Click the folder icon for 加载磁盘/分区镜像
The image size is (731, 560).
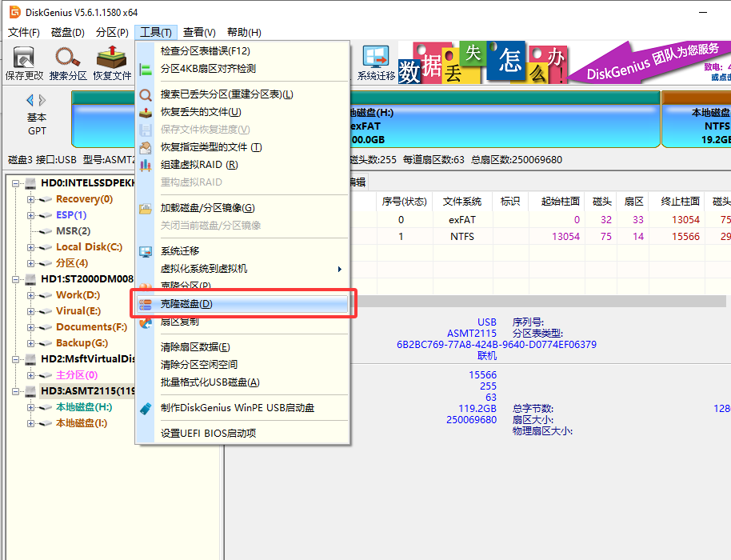click(146, 209)
